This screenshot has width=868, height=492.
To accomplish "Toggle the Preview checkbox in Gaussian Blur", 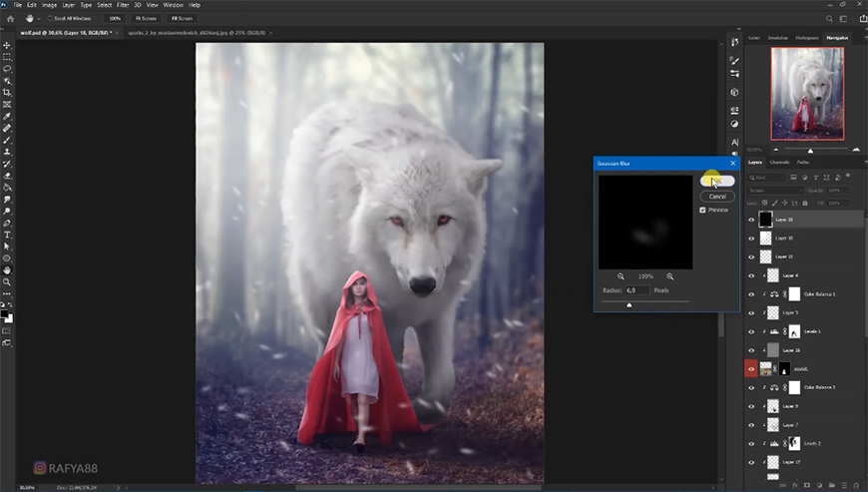I will (x=702, y=210).
